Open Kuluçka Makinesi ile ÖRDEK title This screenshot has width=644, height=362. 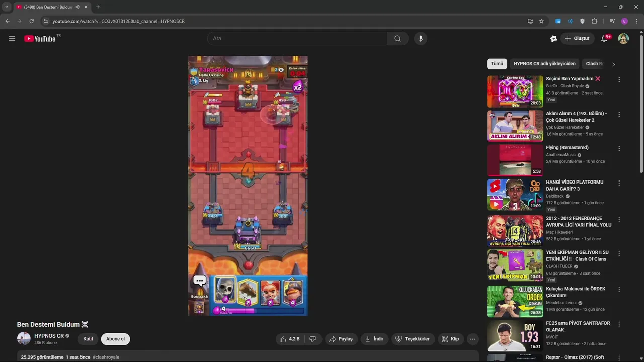[576, 292]
